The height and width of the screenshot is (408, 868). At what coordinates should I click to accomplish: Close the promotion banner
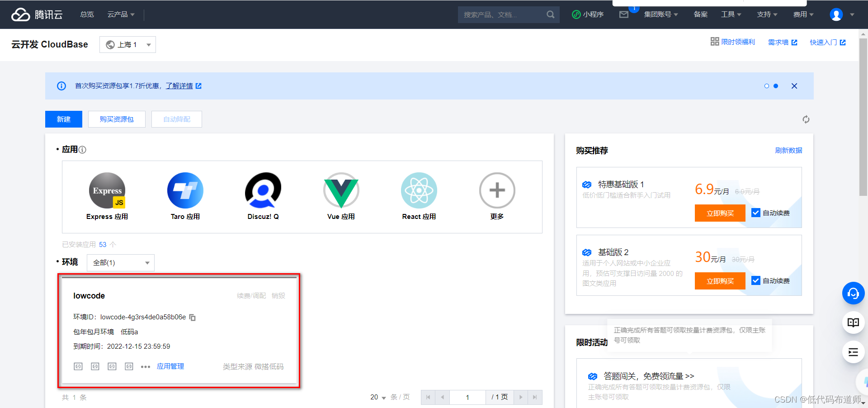click(794, 86)
